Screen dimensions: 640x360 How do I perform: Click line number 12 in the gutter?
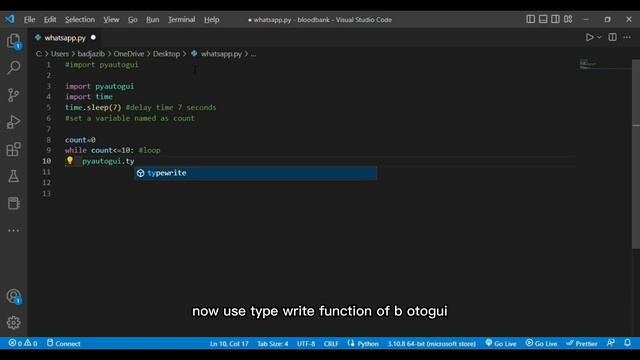click(x=47, y=182)
